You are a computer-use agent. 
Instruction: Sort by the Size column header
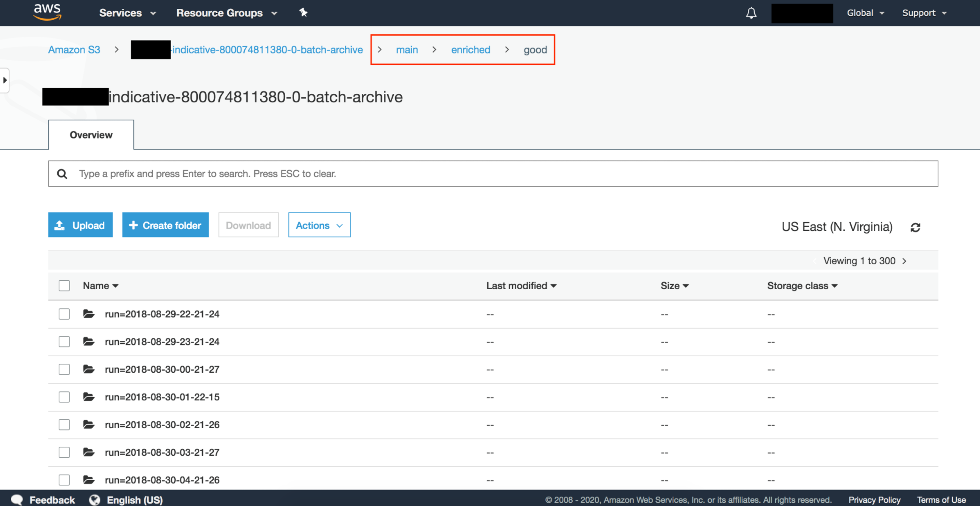[675, 286]
